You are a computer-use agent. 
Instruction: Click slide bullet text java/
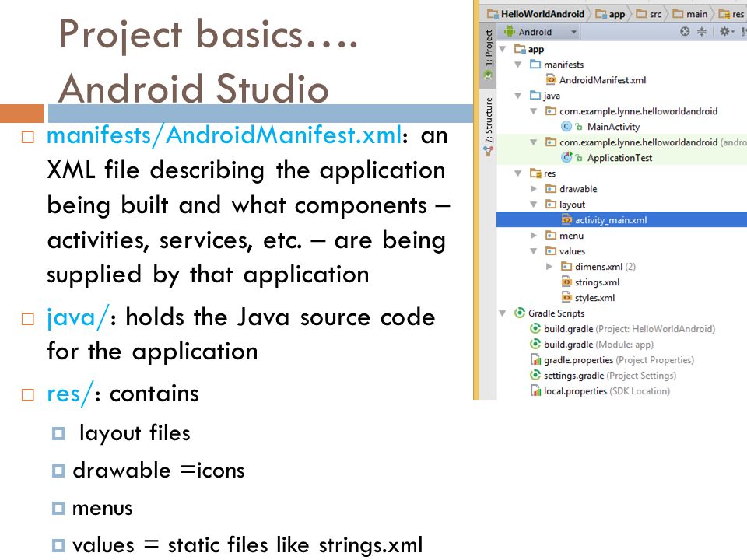click(x=78, y=317)
